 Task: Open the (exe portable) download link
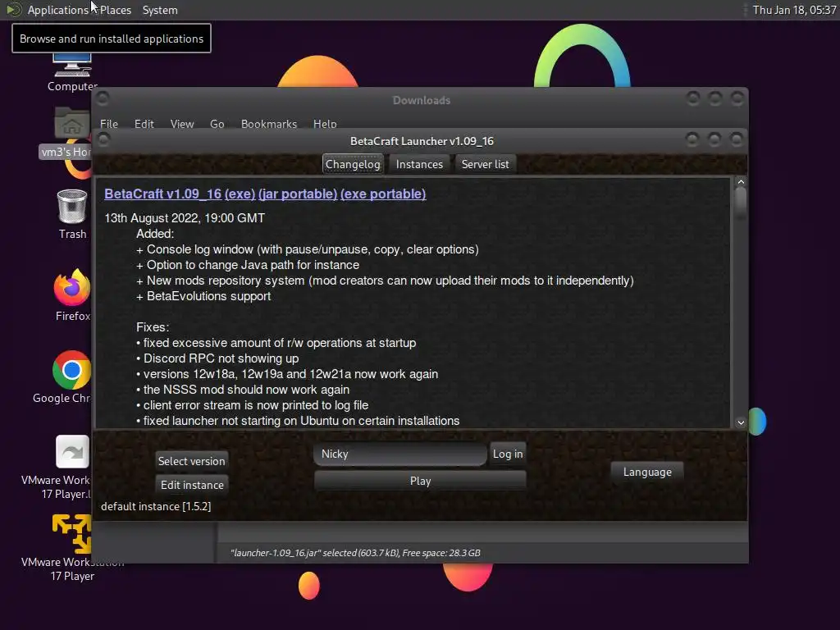point(383,194)
